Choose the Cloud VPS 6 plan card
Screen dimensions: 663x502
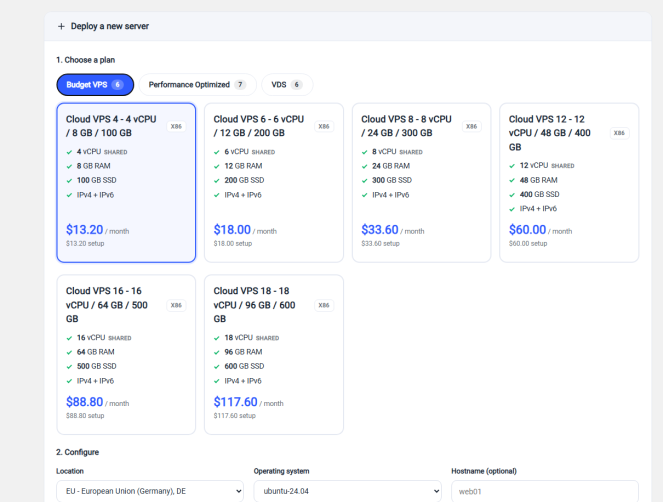[274, 183]
